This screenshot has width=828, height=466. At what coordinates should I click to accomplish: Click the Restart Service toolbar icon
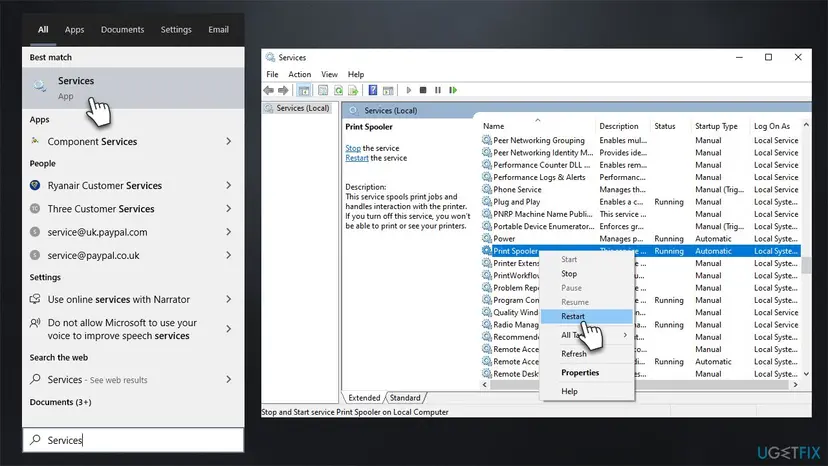453,90
